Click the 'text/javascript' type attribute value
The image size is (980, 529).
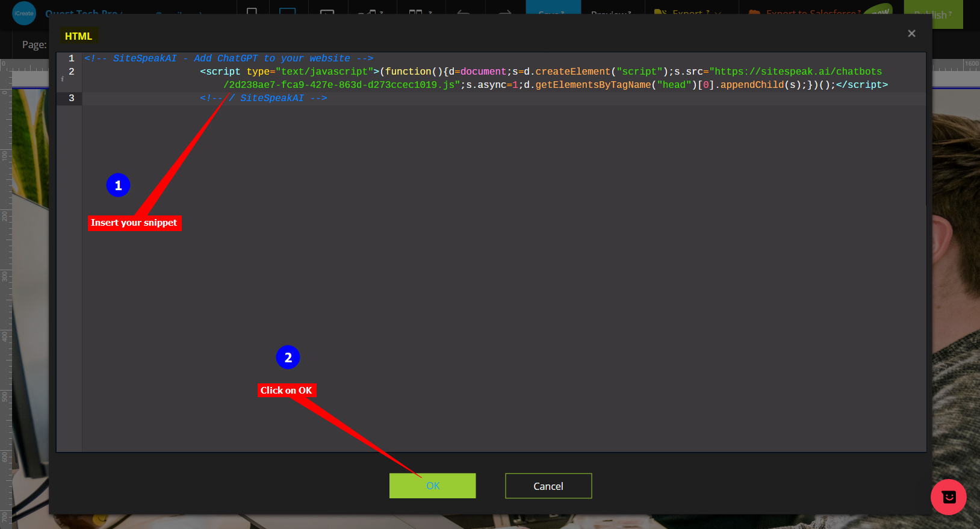click(324, 72)
